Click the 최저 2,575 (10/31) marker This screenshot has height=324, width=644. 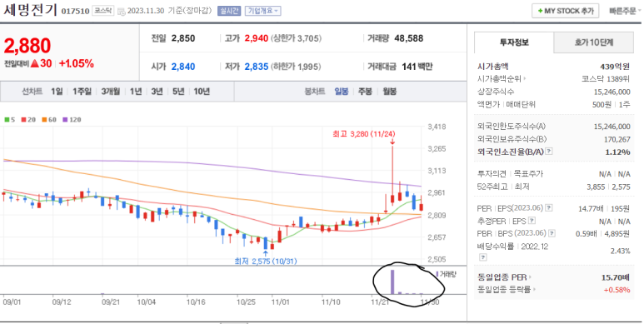pos(265,262)
